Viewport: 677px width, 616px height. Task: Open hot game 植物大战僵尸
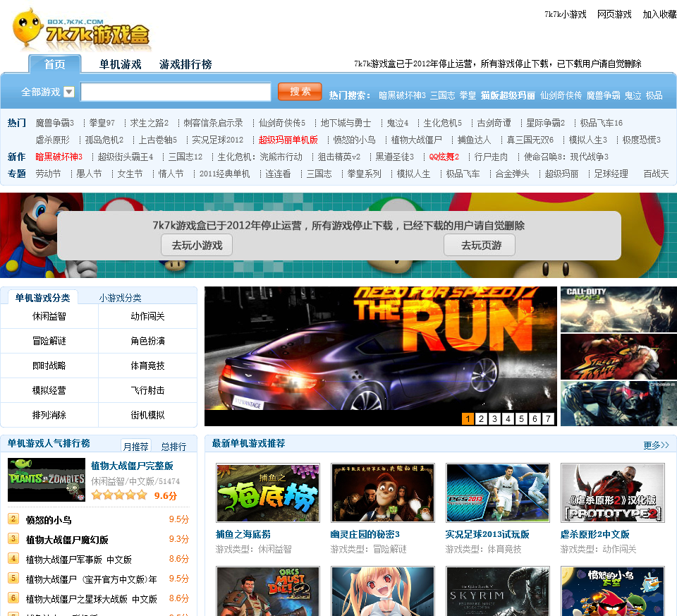[x=417, y=140]
